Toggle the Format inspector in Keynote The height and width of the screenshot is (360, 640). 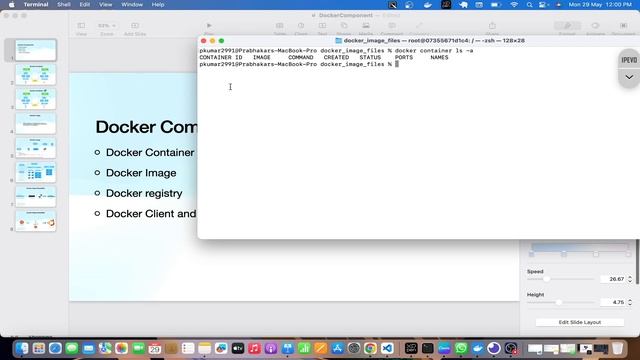pos(567,26)
